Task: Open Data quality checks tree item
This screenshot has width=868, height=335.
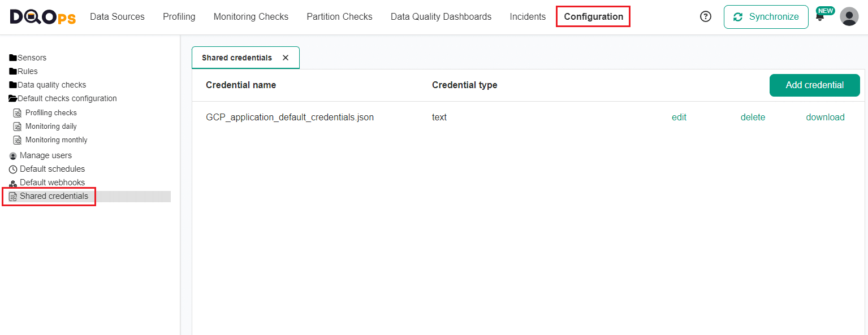Action: [x=52, y=85]
